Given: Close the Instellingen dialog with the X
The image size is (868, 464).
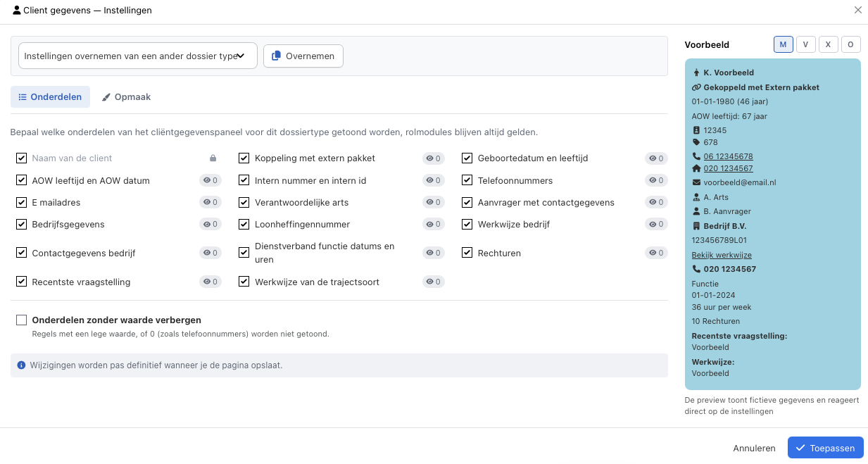Looking at the screenshot, I should (x=857, y=11).
